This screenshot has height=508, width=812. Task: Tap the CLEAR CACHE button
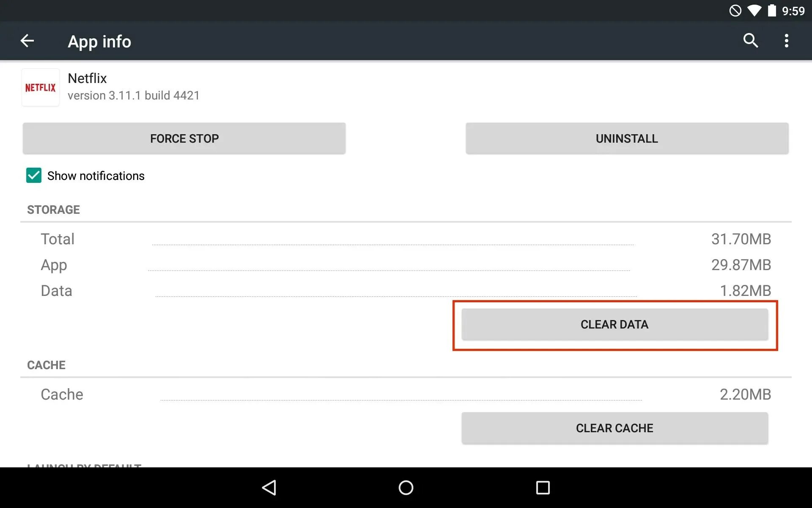(614, 428)
